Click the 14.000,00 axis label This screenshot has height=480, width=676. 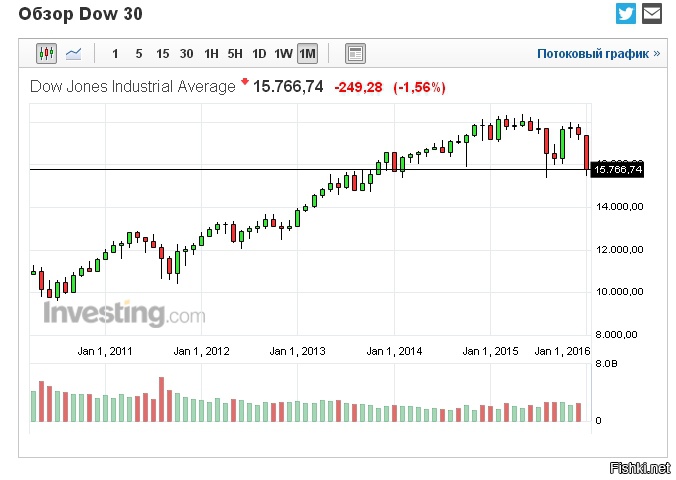tap(620, 207)
